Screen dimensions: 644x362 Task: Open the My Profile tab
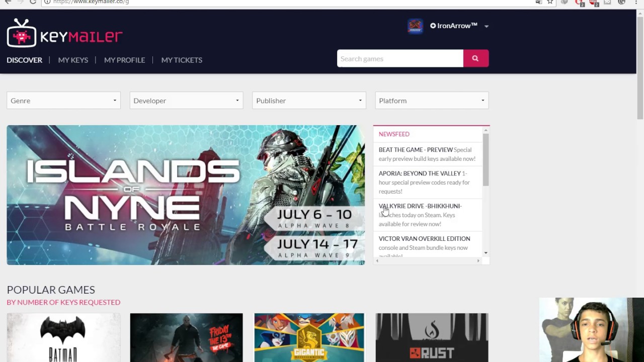tap(124, 60)
